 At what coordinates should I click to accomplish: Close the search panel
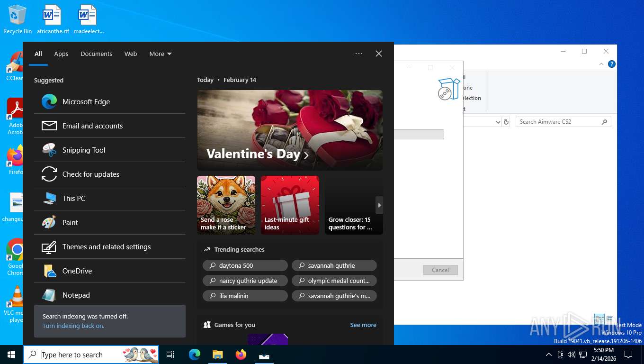(x=379, y=54)
